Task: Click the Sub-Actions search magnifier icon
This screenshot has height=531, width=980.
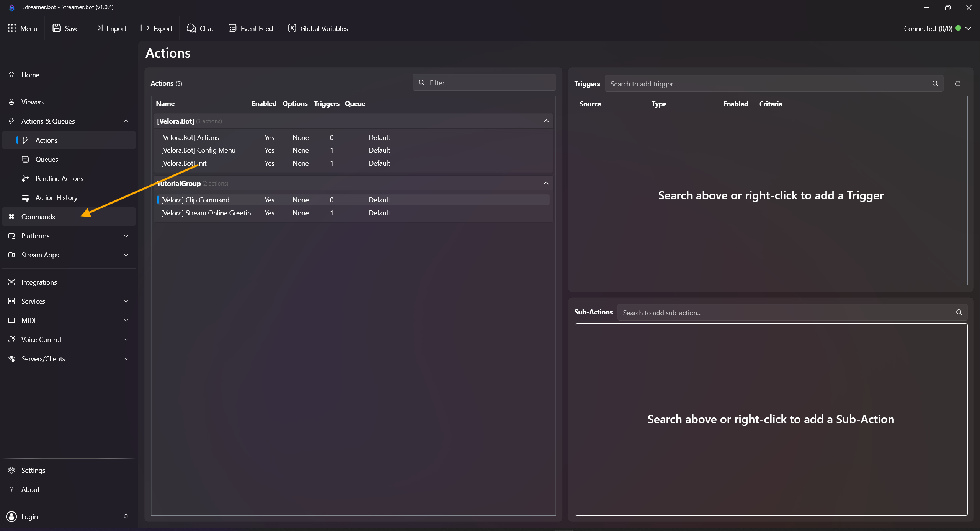Action: coord(959,313)
